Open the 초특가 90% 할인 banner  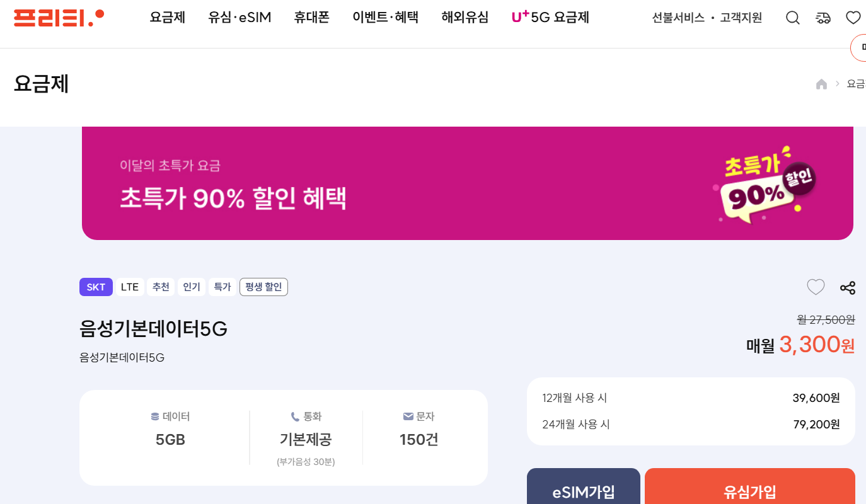(466, 183)
